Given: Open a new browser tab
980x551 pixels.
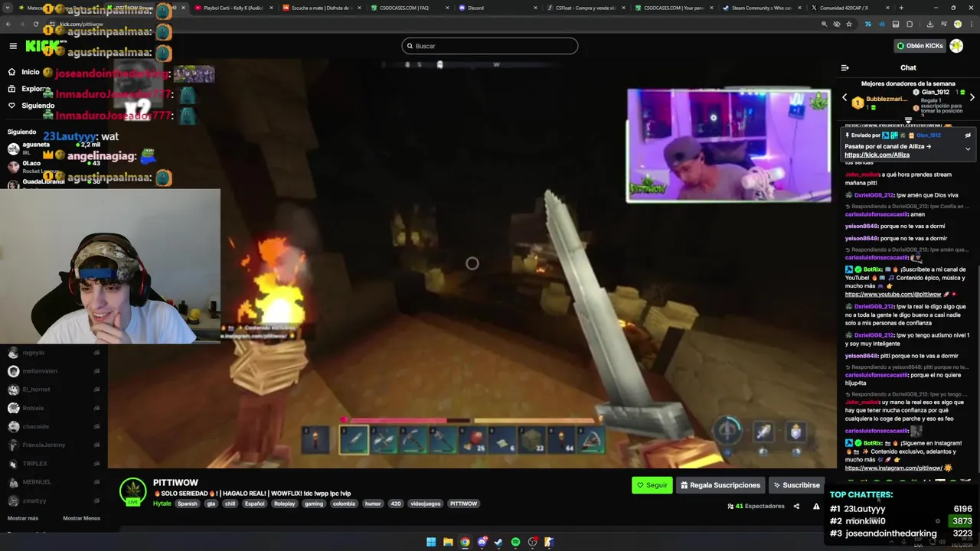Looking at the screenshot, I should pos(901,8).
